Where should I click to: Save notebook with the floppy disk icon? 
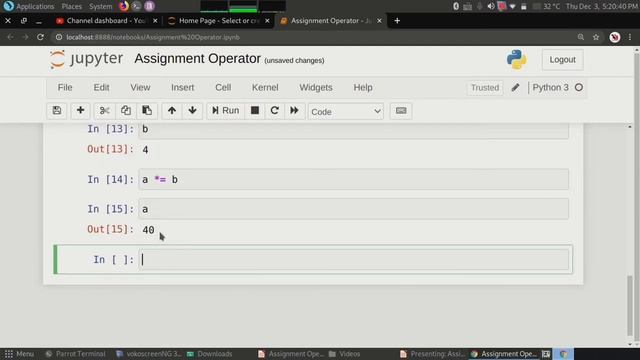[x=57, y=111]
